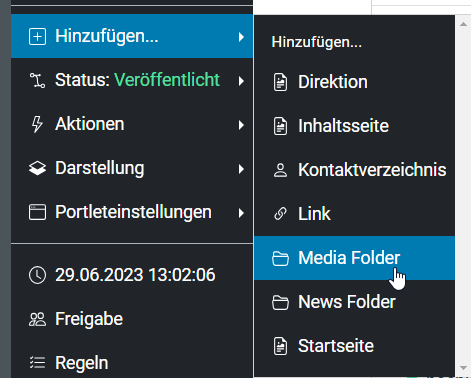Screen dimensions: 471x378
Task: Click the document icon beside Direktion
Action: [280, 82]
